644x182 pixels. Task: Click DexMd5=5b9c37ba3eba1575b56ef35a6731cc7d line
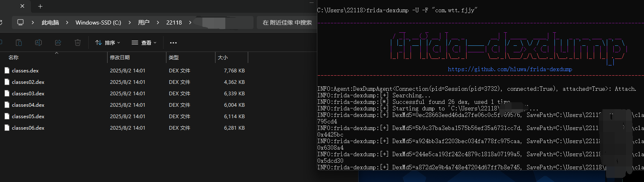(x=480, y=128)
